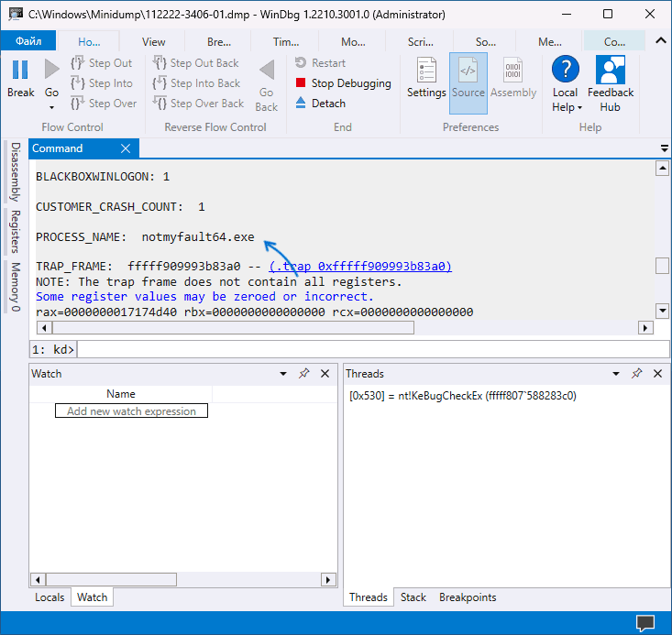
Task: Click Step Into Back
Action: pos(196,83)
